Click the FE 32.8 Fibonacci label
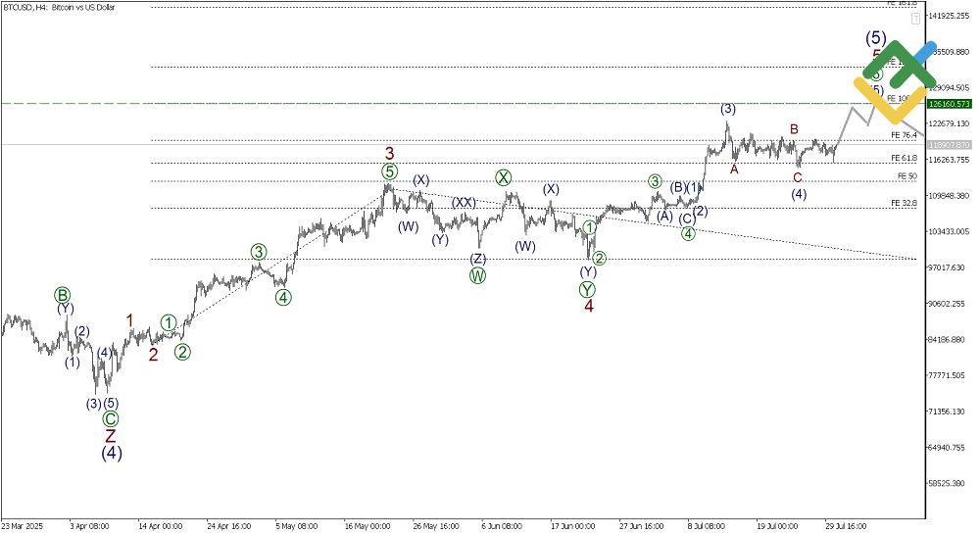The width and height of the screenshot is (980, 534). [903, 203]
